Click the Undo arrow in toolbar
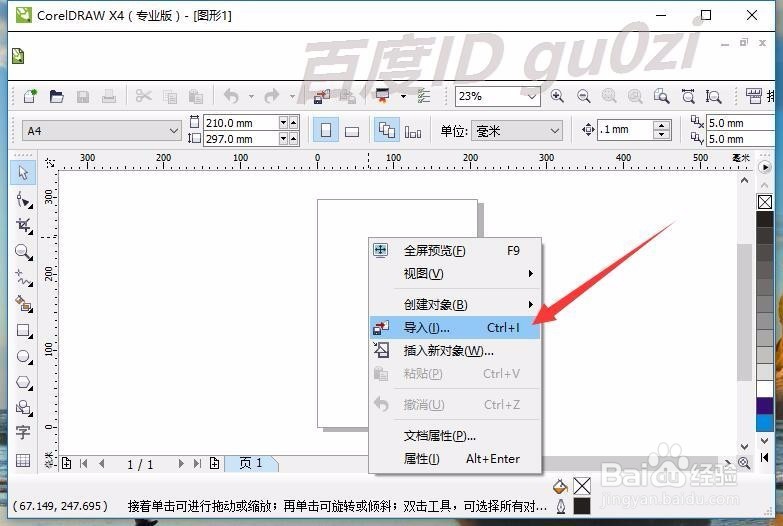The width and height of the screenshot is (783, 526). (x=231, y=95)
